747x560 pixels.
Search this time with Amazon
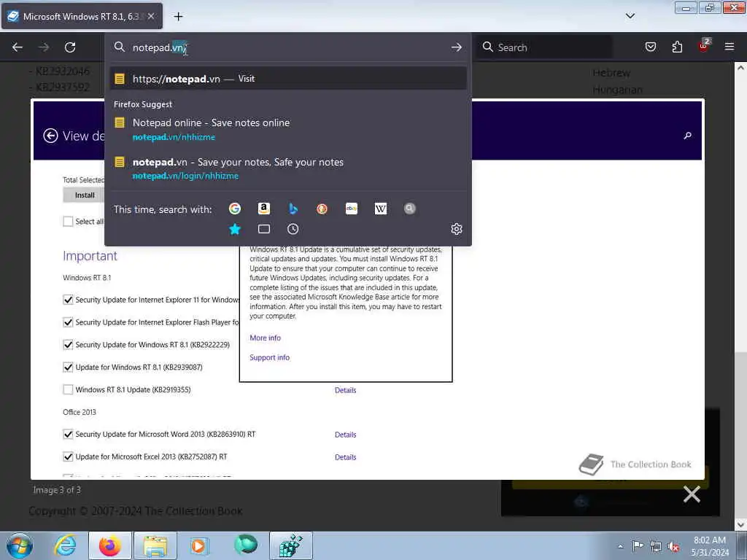point(263,209)
